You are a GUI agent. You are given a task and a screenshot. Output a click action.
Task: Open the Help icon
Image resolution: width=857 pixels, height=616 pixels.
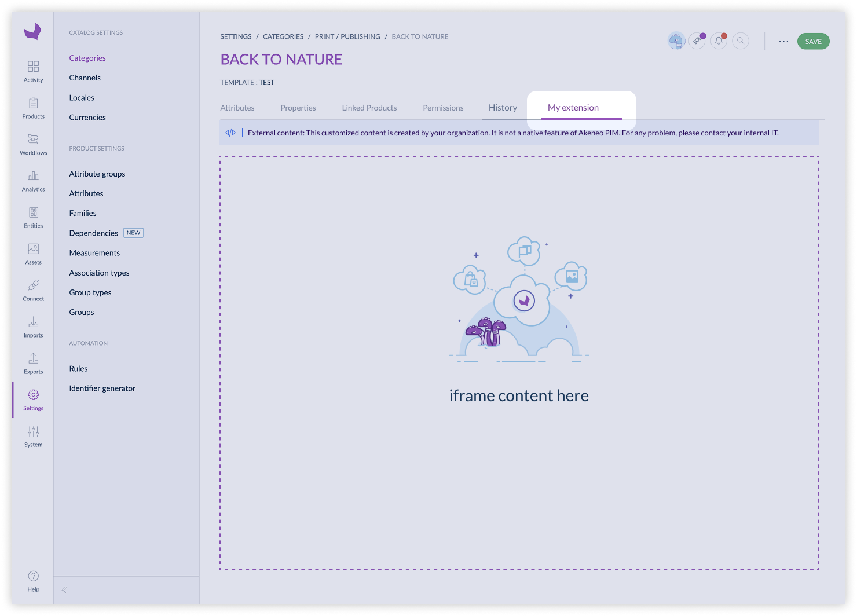pyautogui.click(x=33, y=576)
